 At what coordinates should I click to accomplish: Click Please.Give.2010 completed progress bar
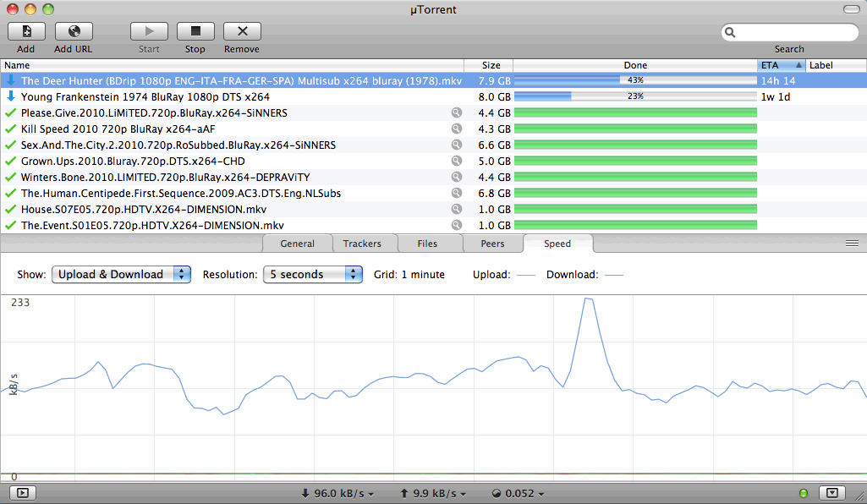tap(635, 112)
